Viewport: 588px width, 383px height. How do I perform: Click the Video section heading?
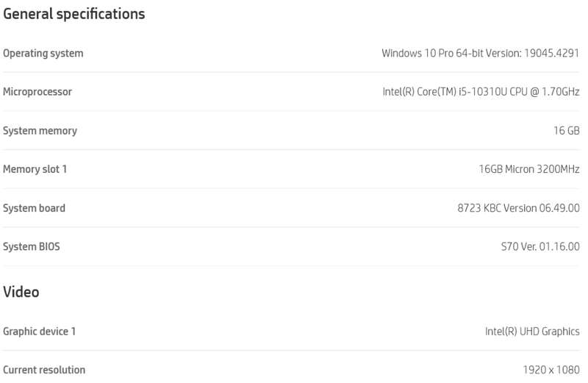tap(21, 292)
